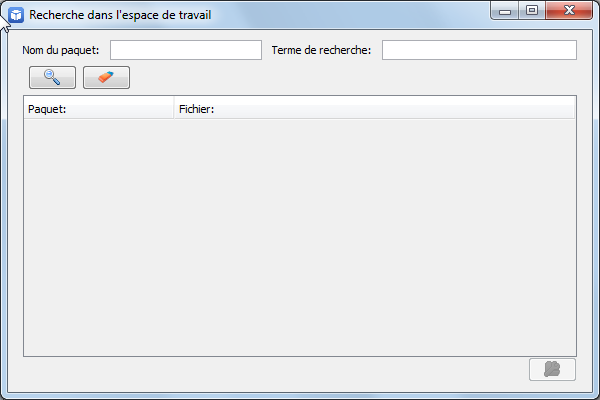This screenshot has width=600, height=400.
Task: Click the blank header space right of Fichier
Action: point(394,109)
